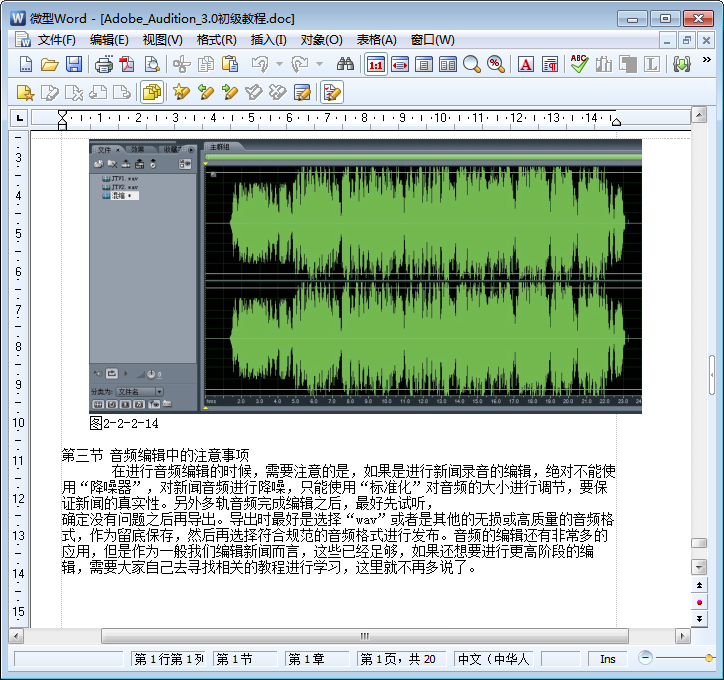Expand toolbar overflow chevron
The height and width of the screenshot is (680, 724).
coord(706,60)
